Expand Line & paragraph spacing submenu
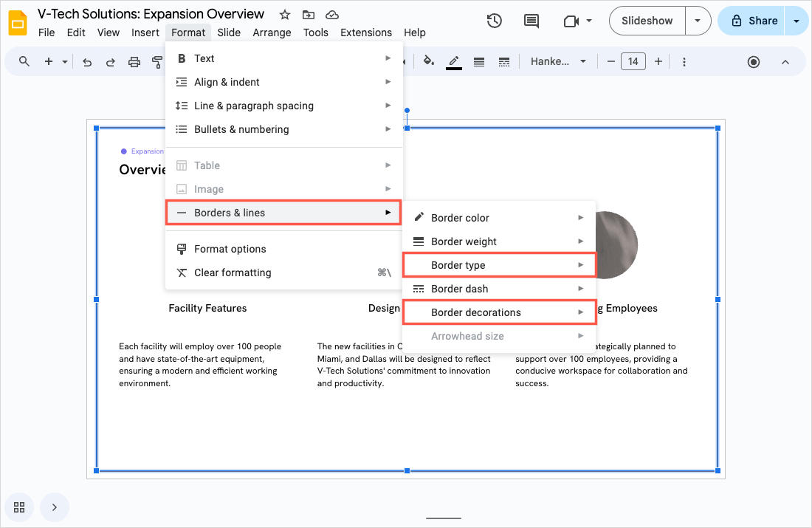Viewport: 812px width, 528px height. pos(283,106)
